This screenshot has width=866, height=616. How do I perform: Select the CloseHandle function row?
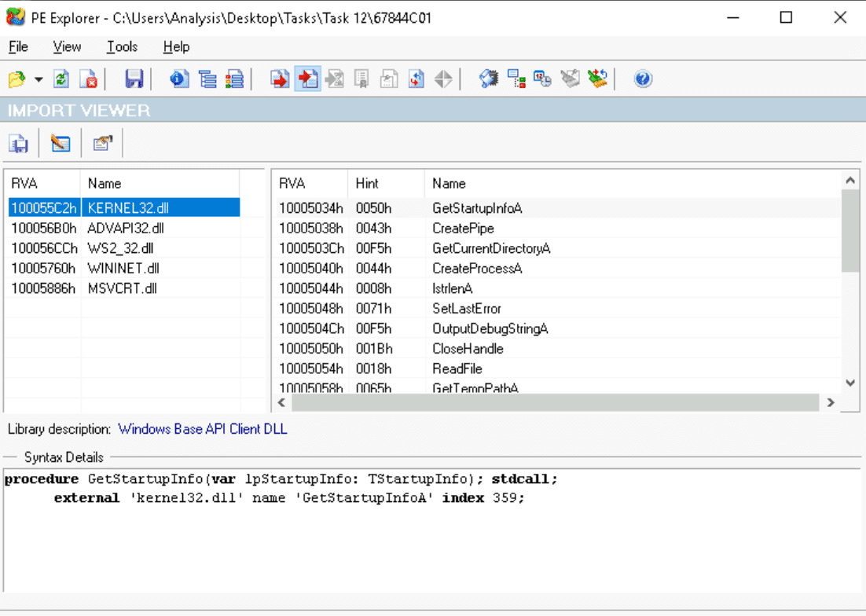click(557, 349)
